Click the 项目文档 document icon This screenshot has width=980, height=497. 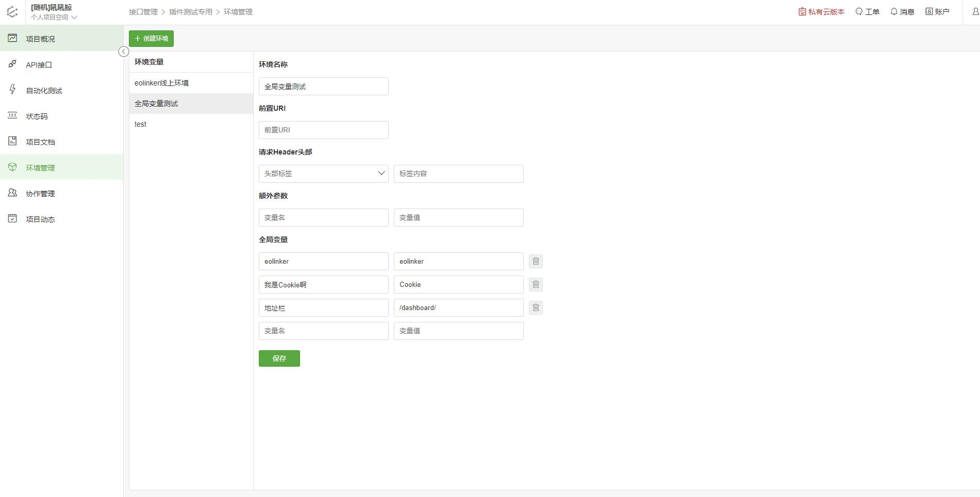(12, 141)
